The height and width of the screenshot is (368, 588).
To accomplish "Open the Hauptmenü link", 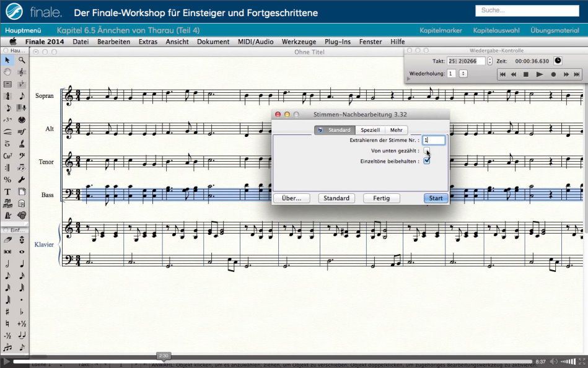I will click(23, 30).
